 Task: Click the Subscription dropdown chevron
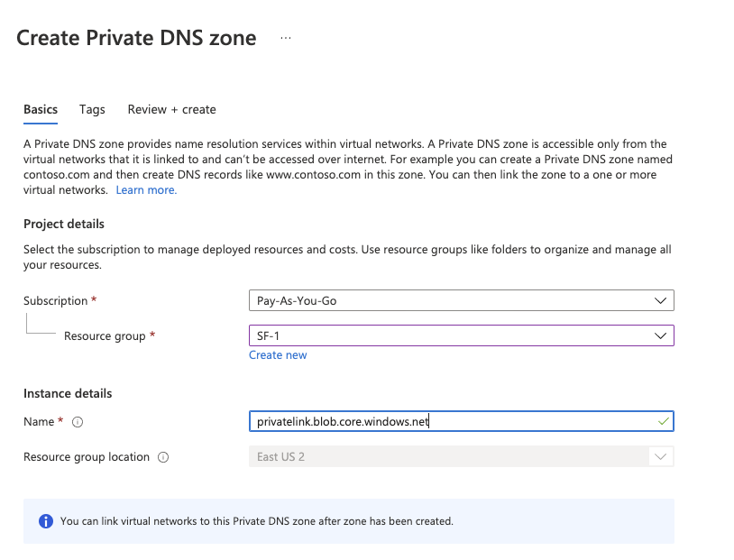[661, 300]
